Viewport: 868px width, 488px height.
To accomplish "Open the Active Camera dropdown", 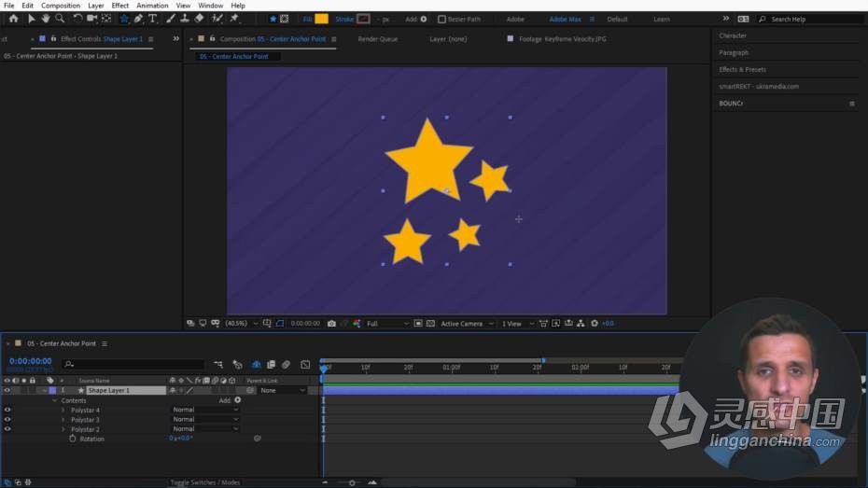I will coord(467,324).
